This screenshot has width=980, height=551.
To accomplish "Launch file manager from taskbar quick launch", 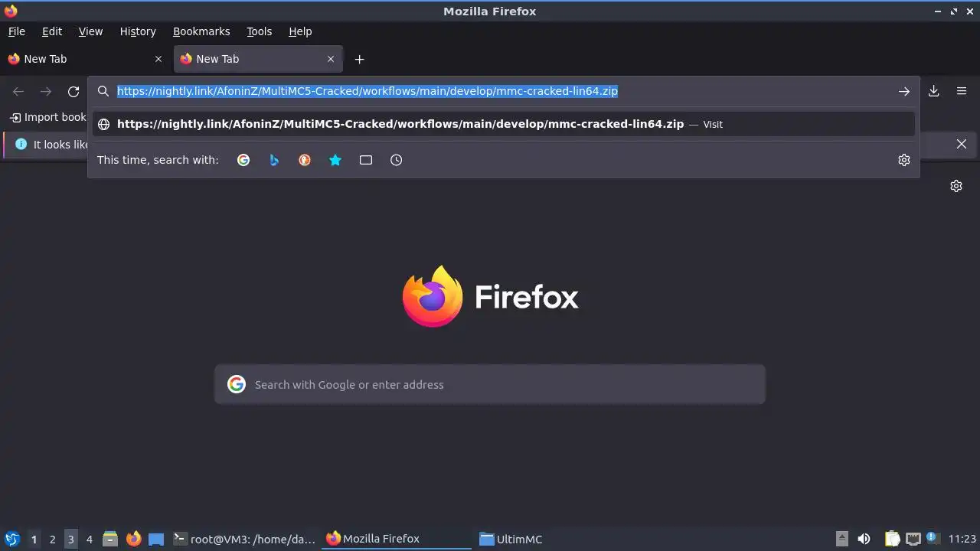I will coord(110,539).
